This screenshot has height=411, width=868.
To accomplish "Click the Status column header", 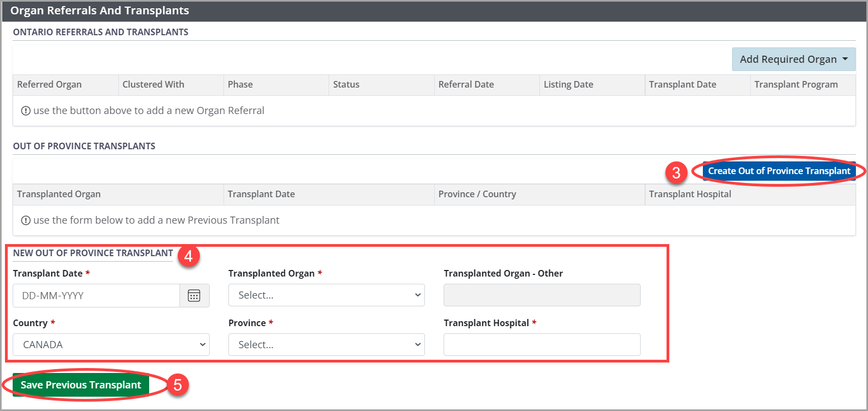I will point(346,85).
